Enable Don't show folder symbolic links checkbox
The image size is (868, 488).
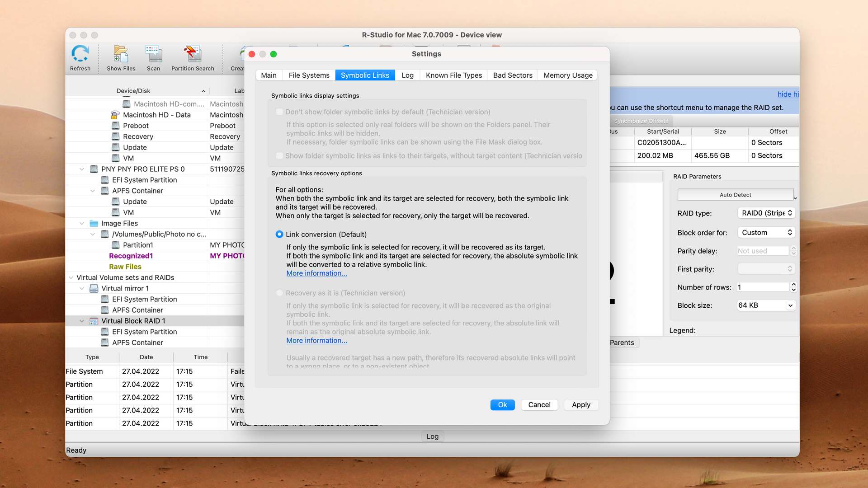(x=278, y=112)
